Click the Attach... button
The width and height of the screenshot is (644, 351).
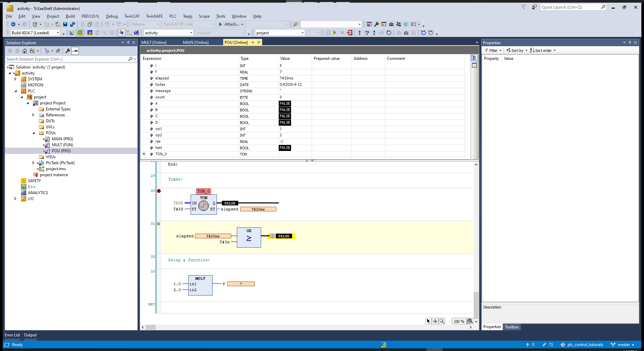point(232,24)
